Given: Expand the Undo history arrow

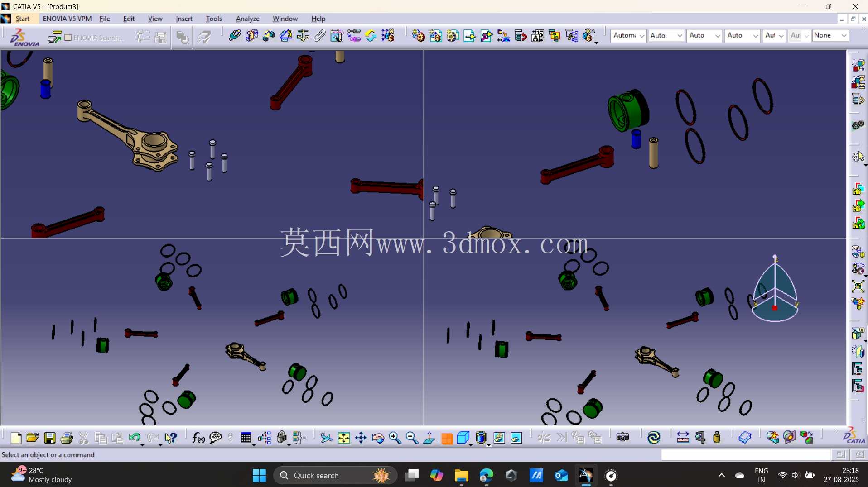Looking at the screenshot, I should coord(142,445).
